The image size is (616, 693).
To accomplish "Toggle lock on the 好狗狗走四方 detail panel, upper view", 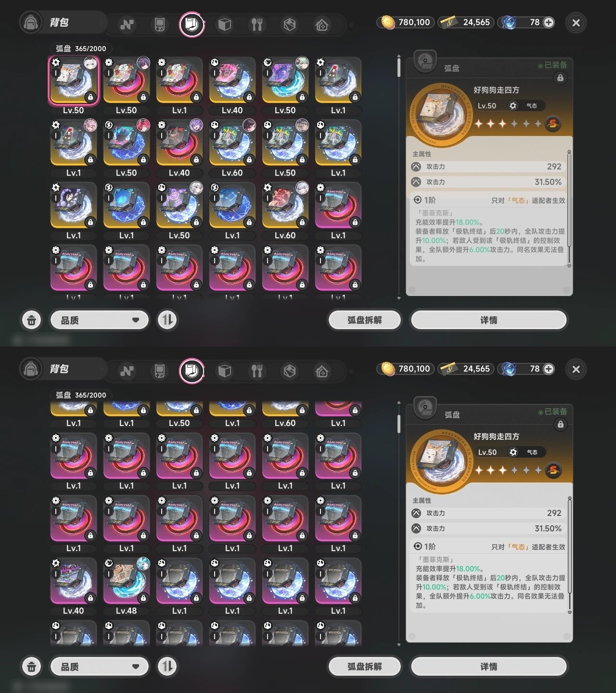I will point(560,77).
